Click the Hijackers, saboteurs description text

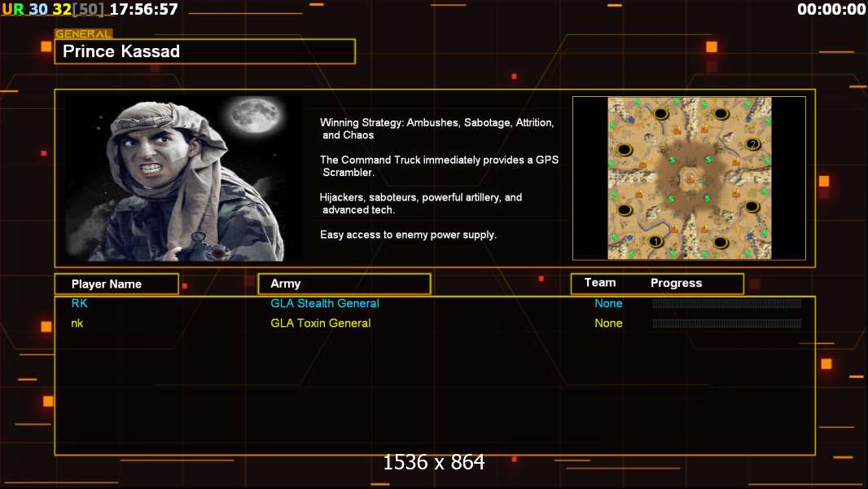[420, 203]
